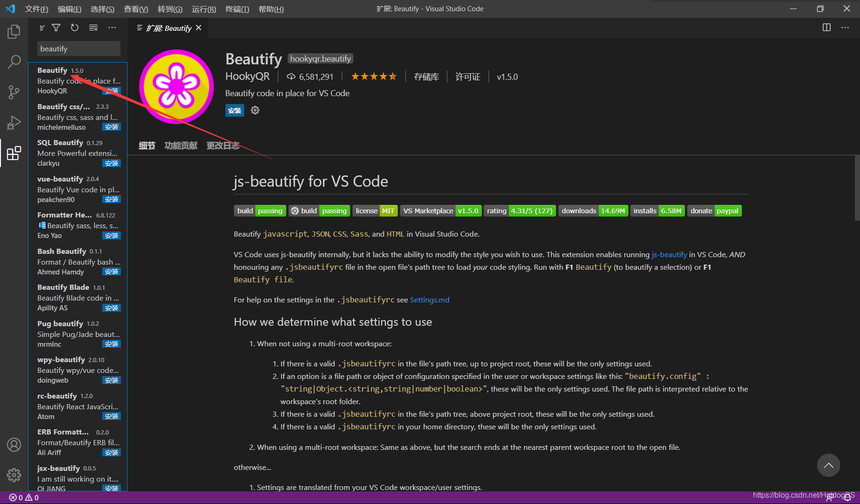Click the HookyQR publisher name

(x=247, y=76)
